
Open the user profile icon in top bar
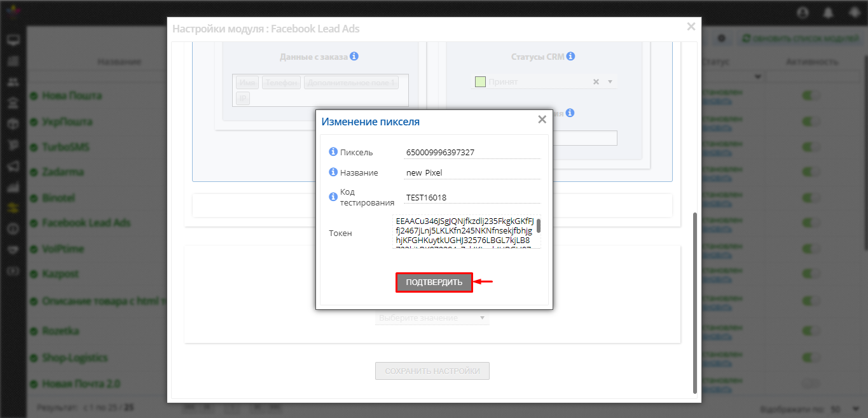point(802,12)
